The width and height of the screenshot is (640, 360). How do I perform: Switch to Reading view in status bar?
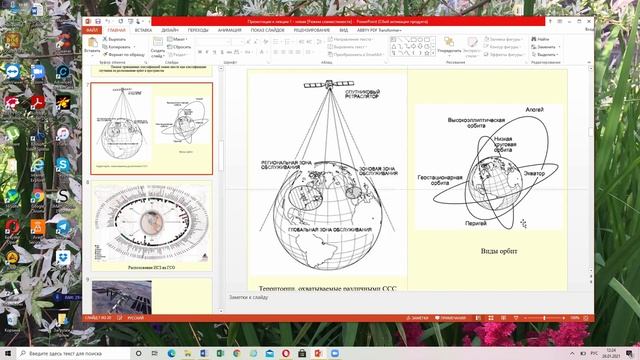click(503, 318)
